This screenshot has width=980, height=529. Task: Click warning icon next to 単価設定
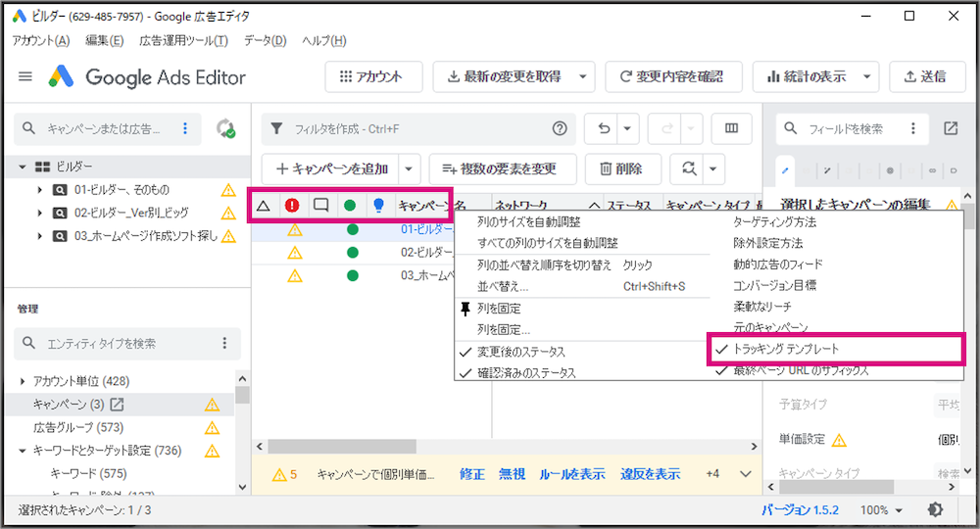pos(839,440)
